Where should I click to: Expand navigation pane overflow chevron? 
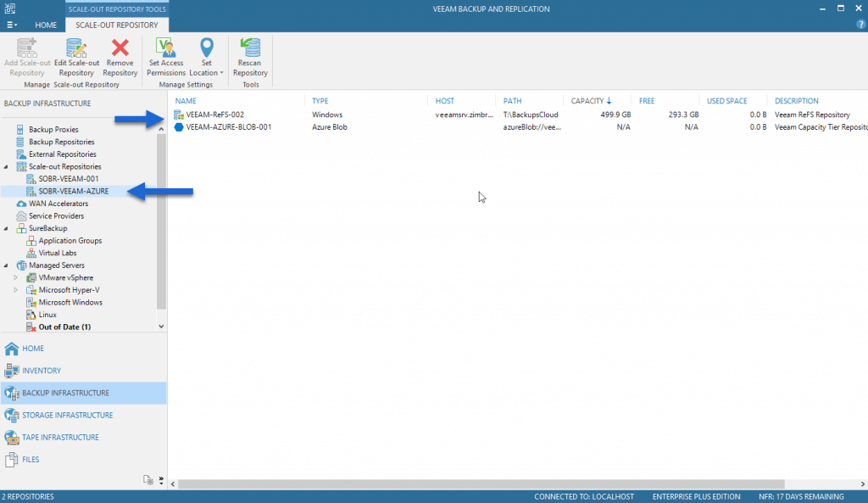pyautogui.click(x=161, y=480)
